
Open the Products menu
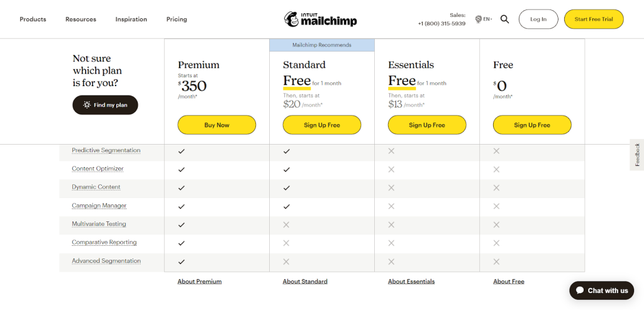(x=33, y=19)
